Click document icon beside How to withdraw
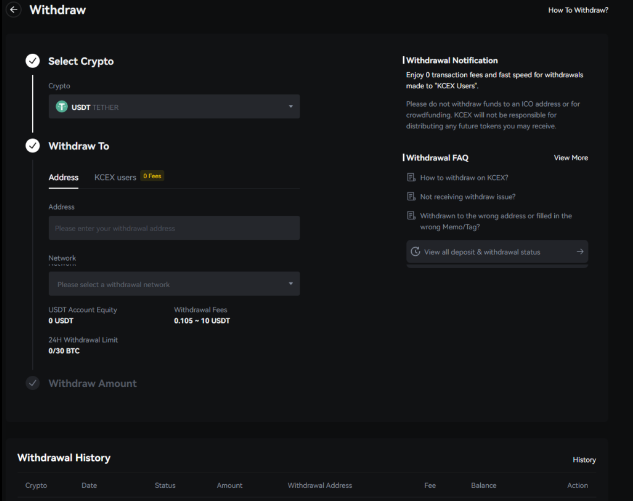The width and height of the screenshot is (633, 501). (411, 177)
